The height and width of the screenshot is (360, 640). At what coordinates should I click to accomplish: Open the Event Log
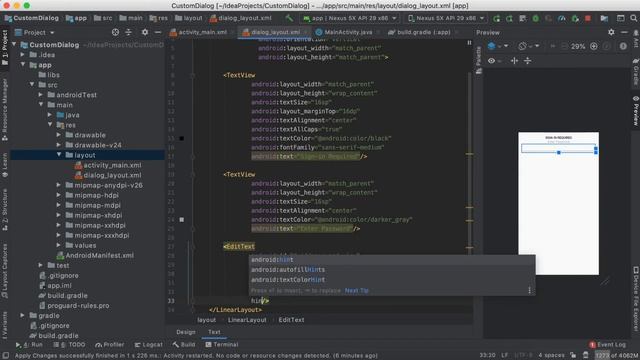pyautogui.click(x=607, y=345)
